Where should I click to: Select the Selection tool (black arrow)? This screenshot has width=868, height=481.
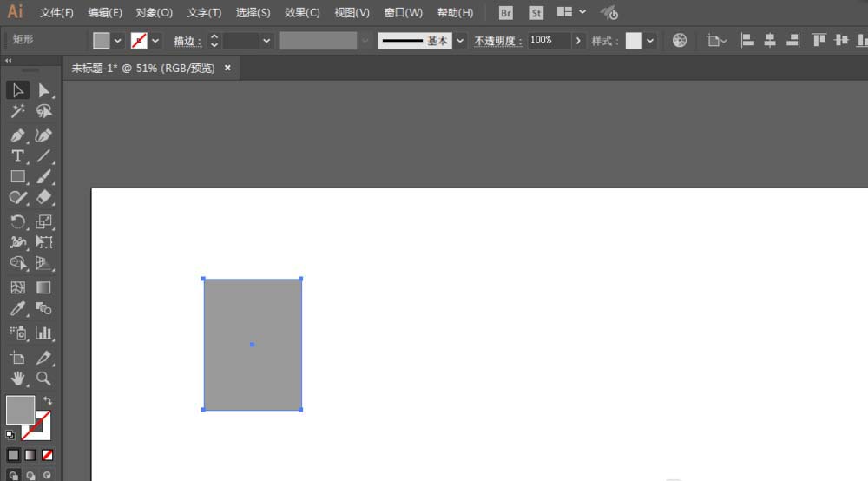(17, 90)
